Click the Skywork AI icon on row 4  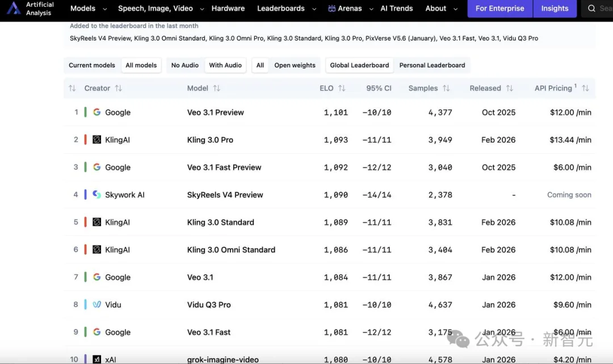(96, 194)
